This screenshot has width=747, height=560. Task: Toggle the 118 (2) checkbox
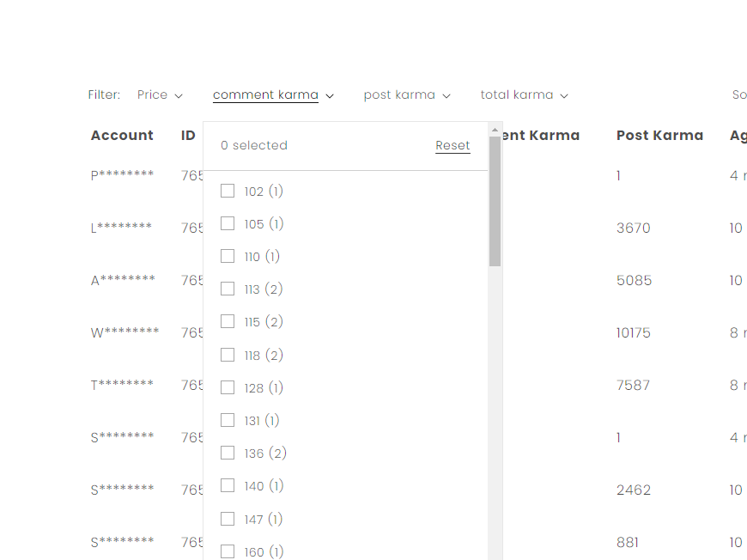(x=228, y=355)
